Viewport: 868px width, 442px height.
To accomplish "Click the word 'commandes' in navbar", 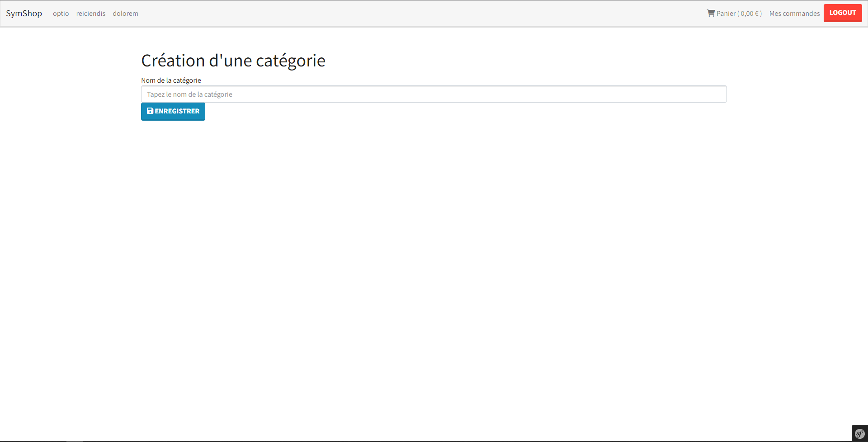I will click(801, 14).
